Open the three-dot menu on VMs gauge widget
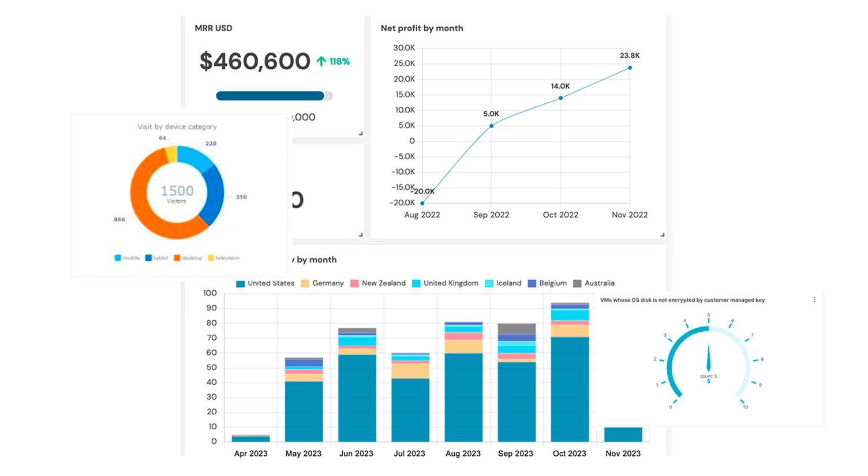868x476 pixels. tap(814, 300)
